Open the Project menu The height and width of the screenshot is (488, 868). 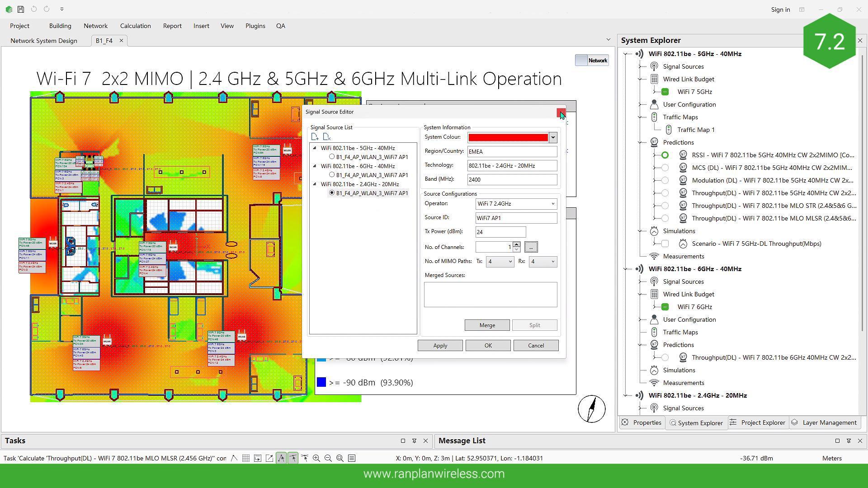tap(19, 26)
